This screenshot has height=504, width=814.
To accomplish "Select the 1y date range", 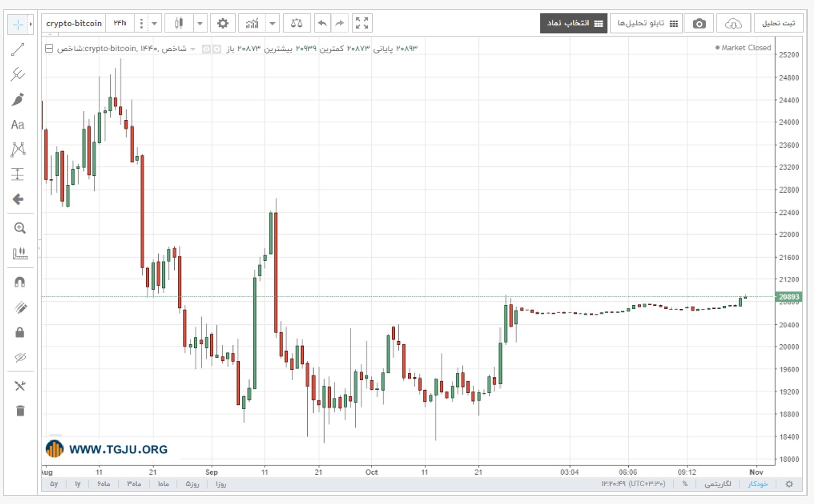I will (77, 484).
